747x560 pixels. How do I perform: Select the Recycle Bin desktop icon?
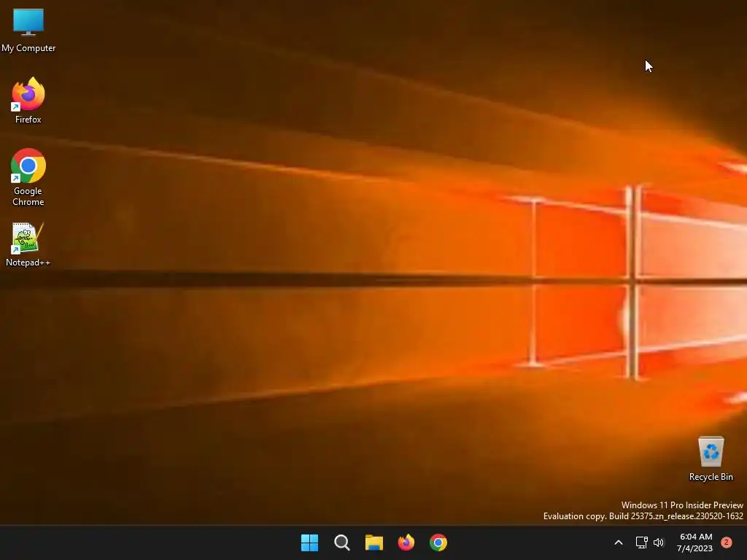click(x=711, y=459)
